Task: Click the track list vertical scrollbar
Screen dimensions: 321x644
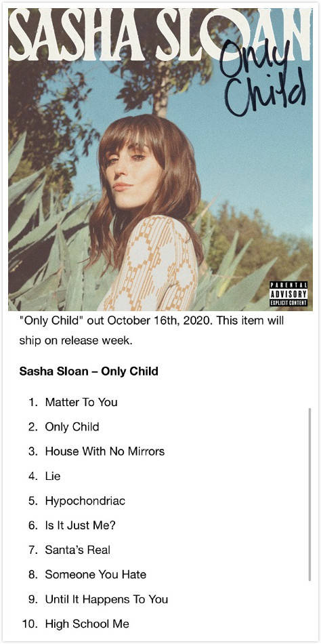Action: (309, 494)
